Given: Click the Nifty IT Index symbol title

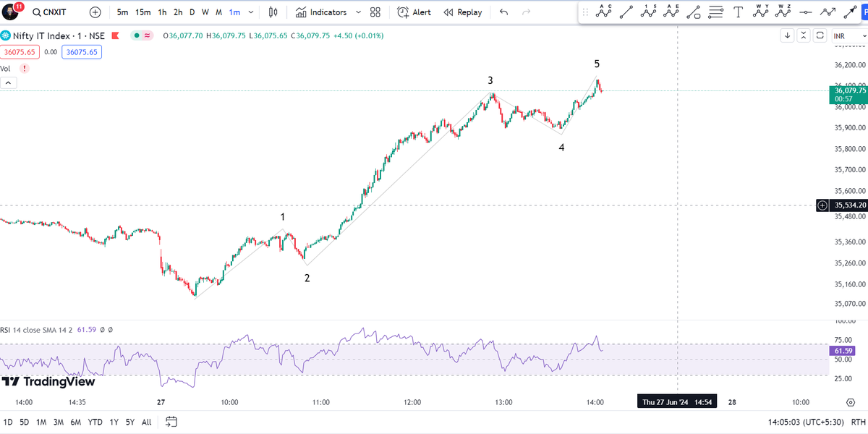Looking at the screenshot, I should [58, 35].
